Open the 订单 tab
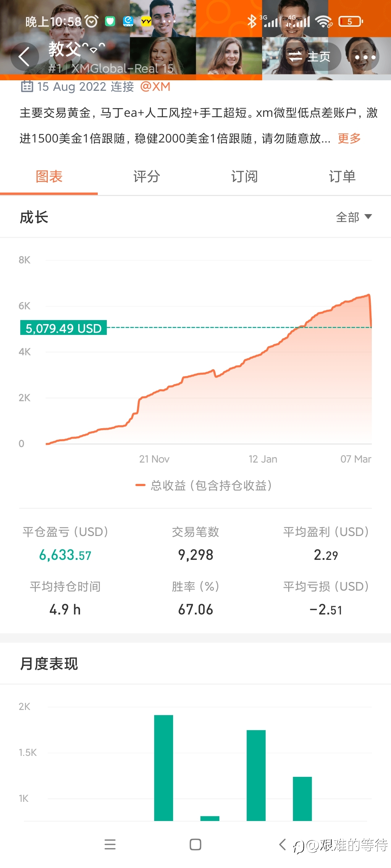Viewport: 391px width, 868px height. (342, 176)
